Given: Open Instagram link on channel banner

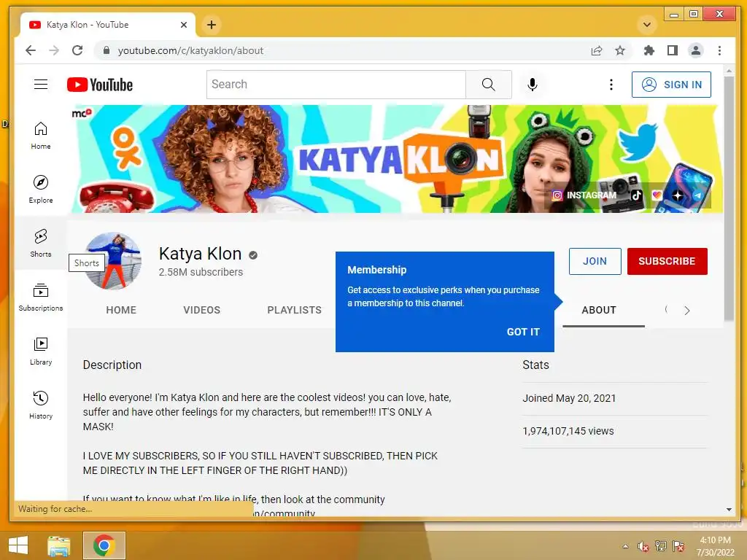Looking at the screenshot, I should click(x=584, y=195).
